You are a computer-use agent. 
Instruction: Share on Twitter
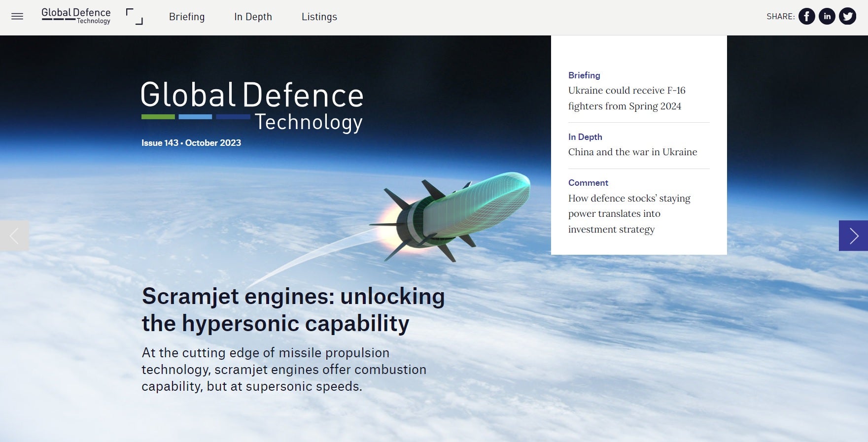pos(847,17)
